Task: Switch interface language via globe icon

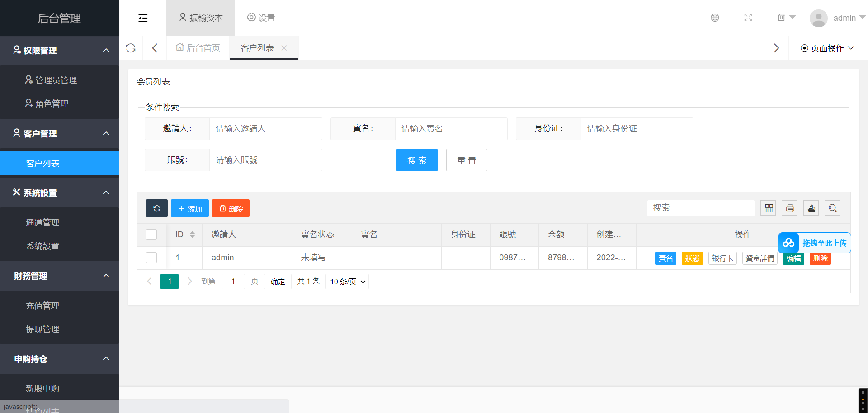Action: 715,18
